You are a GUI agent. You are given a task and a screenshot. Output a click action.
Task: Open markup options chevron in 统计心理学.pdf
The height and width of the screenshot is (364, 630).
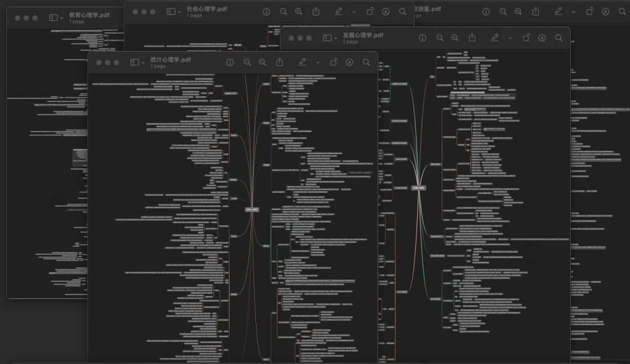[x=317, y=62]
